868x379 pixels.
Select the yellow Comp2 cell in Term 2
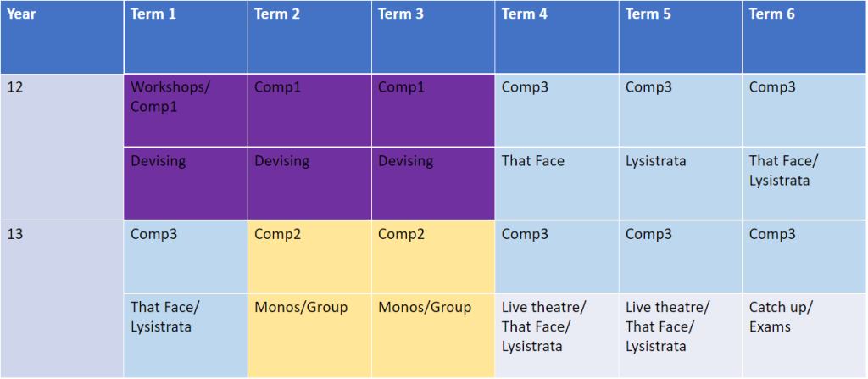[309, 256]
